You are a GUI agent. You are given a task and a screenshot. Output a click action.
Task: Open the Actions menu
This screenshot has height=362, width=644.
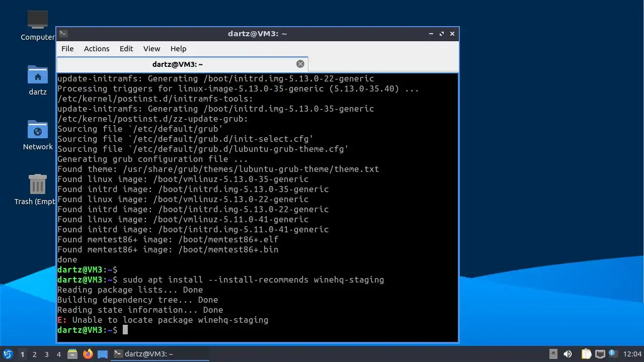tap(97, 49)
